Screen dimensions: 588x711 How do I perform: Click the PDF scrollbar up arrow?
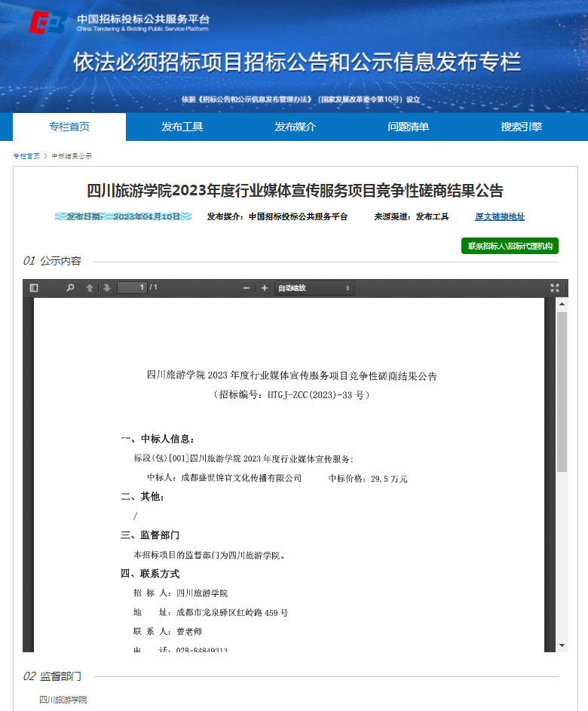click(562, 304)
